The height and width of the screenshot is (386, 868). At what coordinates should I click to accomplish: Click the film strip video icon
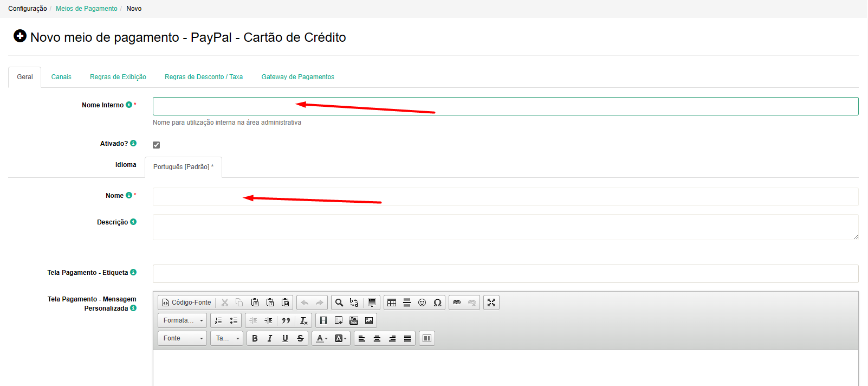click(323, 320)
